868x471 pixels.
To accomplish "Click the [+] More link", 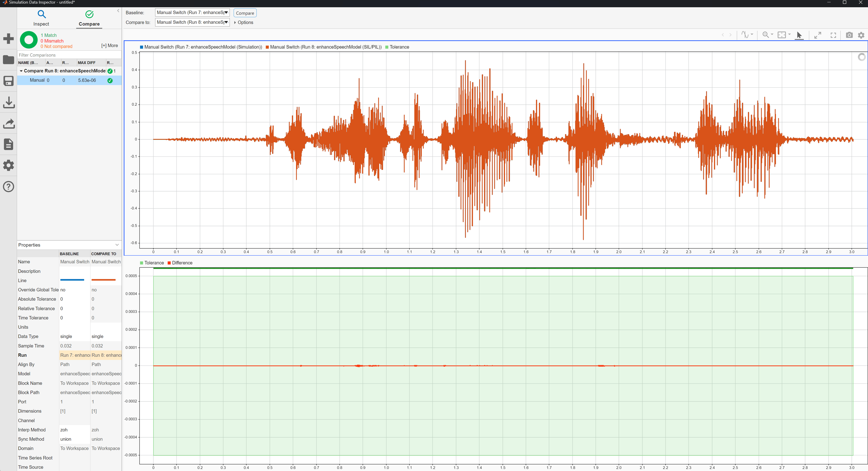I will click(x=109, y=45).
